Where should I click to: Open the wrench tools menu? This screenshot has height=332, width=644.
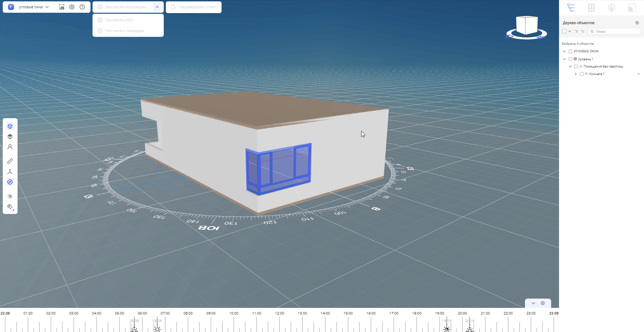(10, 207)
